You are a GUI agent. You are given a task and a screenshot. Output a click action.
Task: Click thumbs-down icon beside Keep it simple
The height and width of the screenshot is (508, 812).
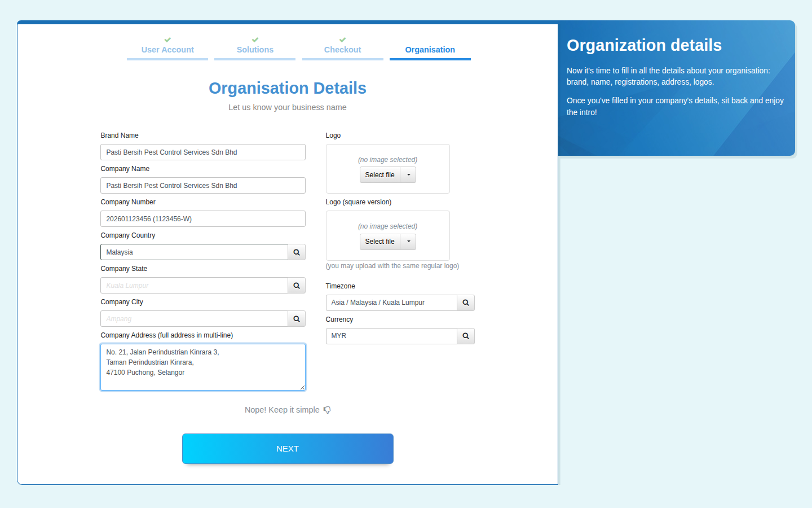pyautogui.click(x=327, y=410)
